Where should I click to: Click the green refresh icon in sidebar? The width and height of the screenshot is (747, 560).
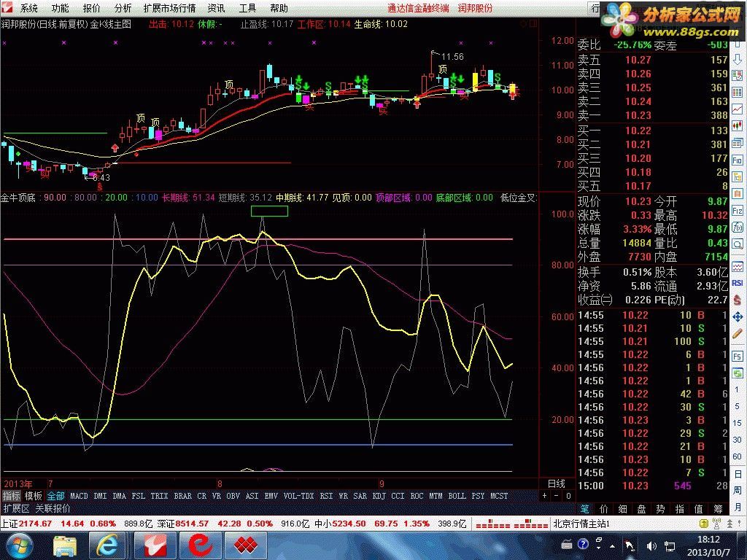tap(738, 373)
